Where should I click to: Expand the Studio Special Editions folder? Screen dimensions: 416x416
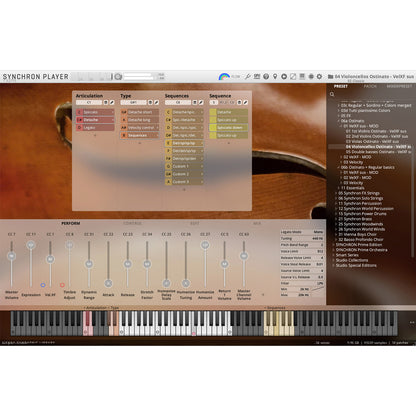333,265
